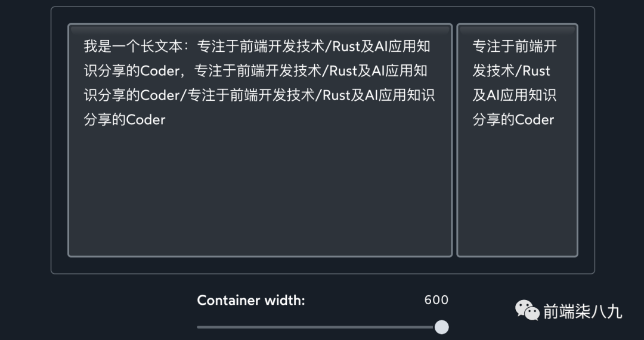Click the 前端柒八九 watermark text
644x340 pixels.
(582, 311)
